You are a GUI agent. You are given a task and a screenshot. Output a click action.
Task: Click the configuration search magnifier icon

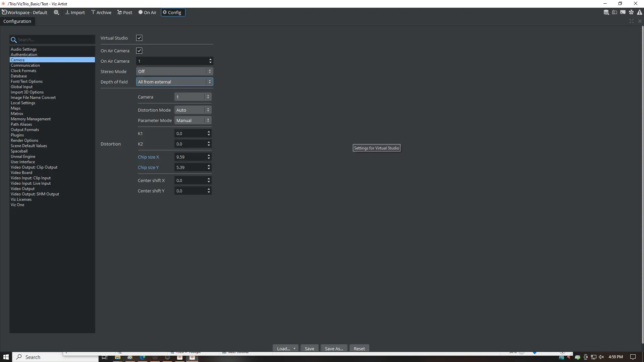click(x=14, y=40)
